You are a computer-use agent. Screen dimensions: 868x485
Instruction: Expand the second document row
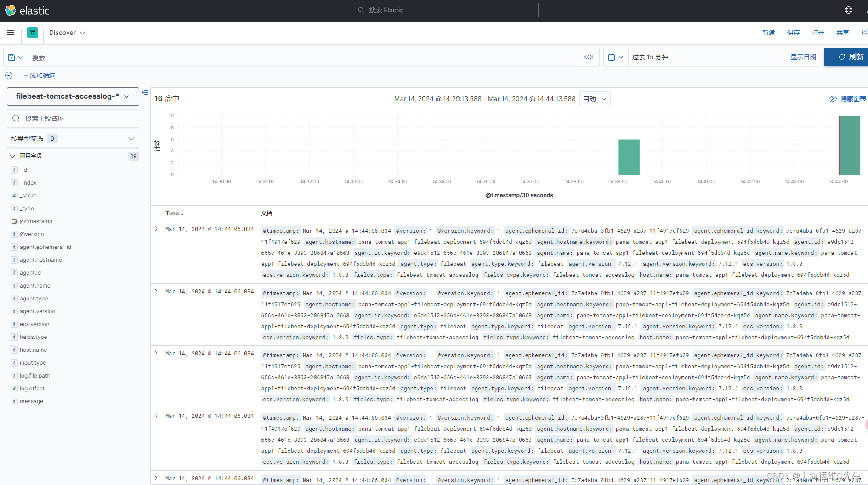click(x=156, y=291)
